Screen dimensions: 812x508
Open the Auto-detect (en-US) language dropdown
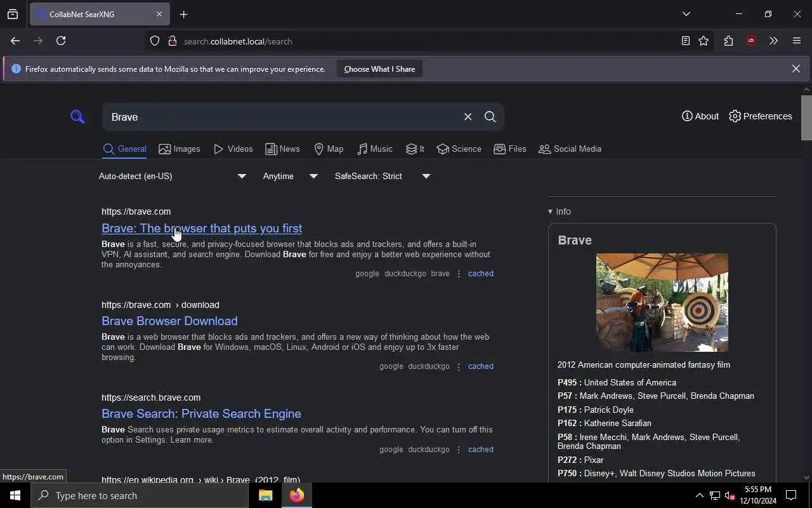pos(173,177)
